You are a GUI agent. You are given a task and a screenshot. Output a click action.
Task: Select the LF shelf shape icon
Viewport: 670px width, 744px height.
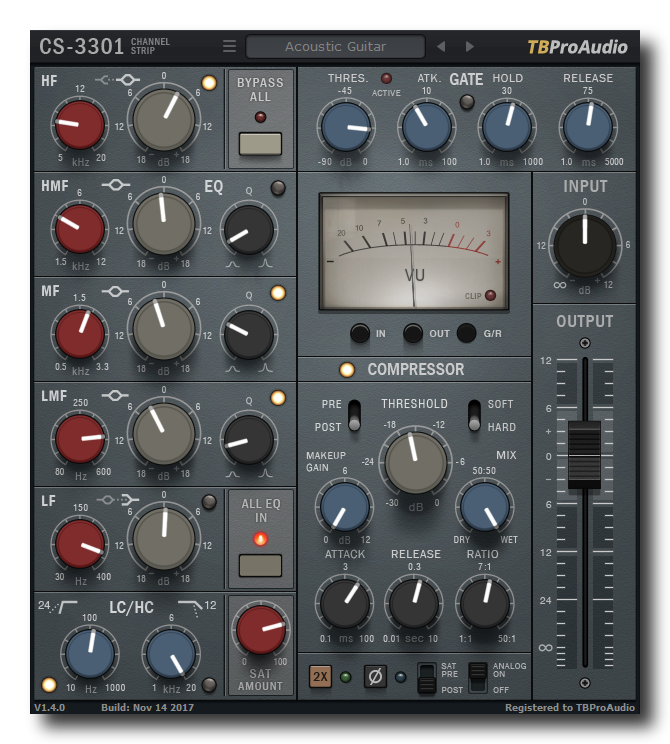[x=129, y=500]
